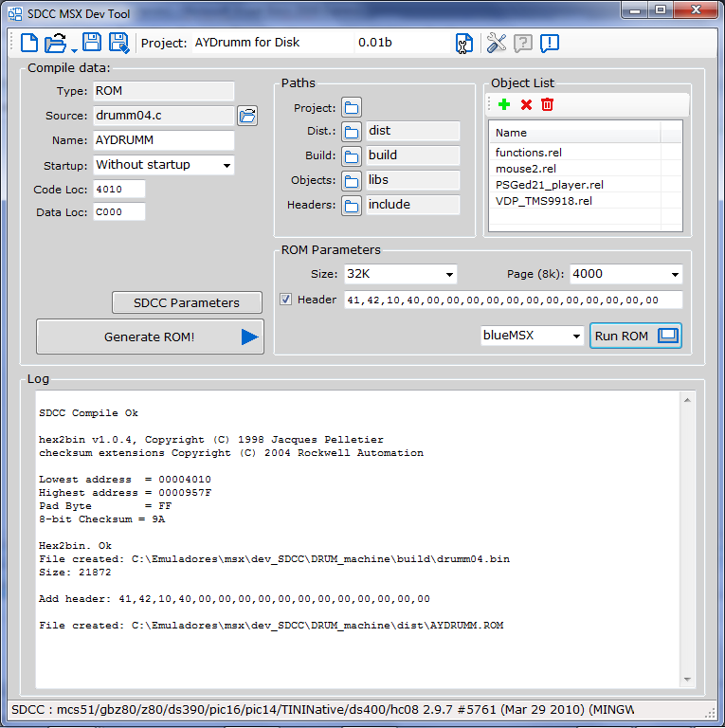The image size is (725, 728).
Task: Remove the selected object with the red X
Action: tap(526, 105)
